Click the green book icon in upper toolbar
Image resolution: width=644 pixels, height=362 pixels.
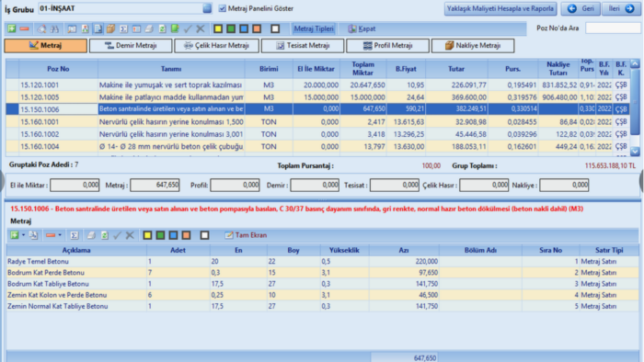point(175,28)
